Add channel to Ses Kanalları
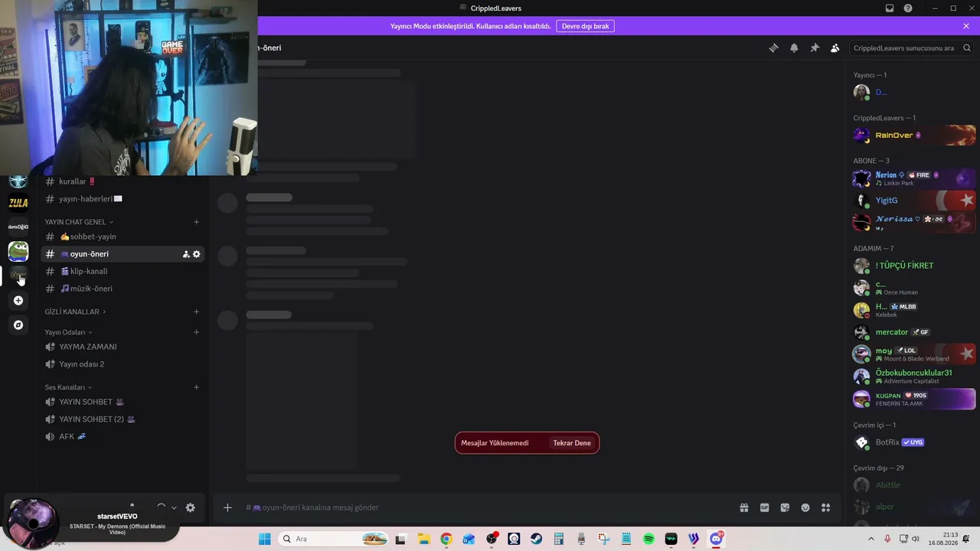The height and width of the screenshot is (551, 980). coord(196,387)
